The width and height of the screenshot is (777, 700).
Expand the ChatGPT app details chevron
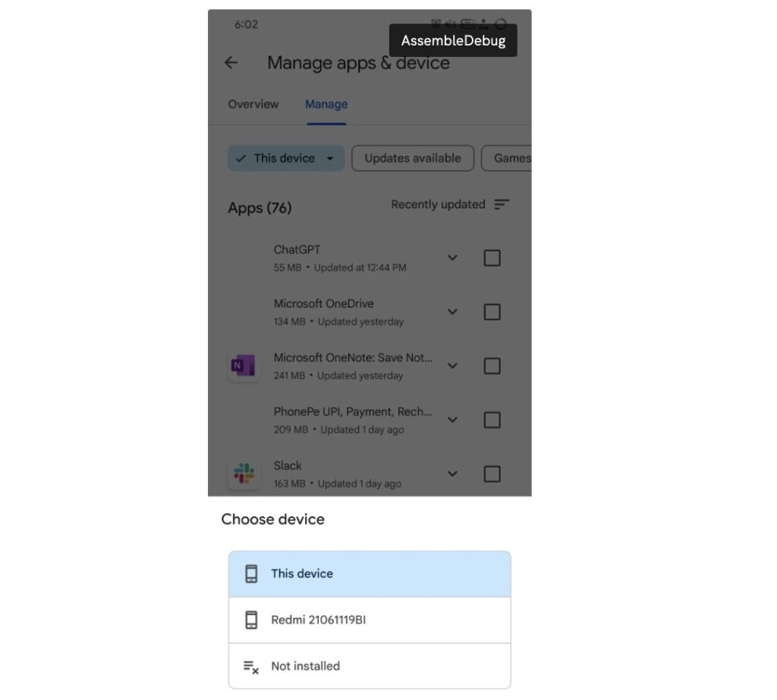[452, 258]
